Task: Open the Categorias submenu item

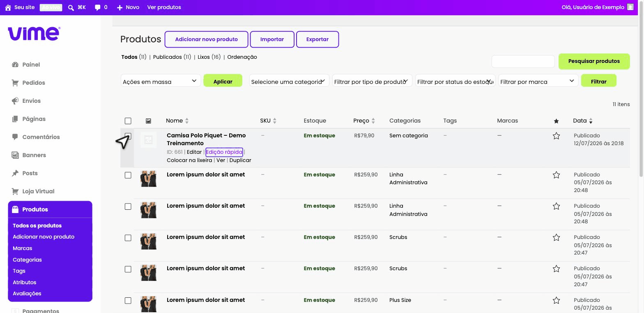Action: click(x=27, y=260)
